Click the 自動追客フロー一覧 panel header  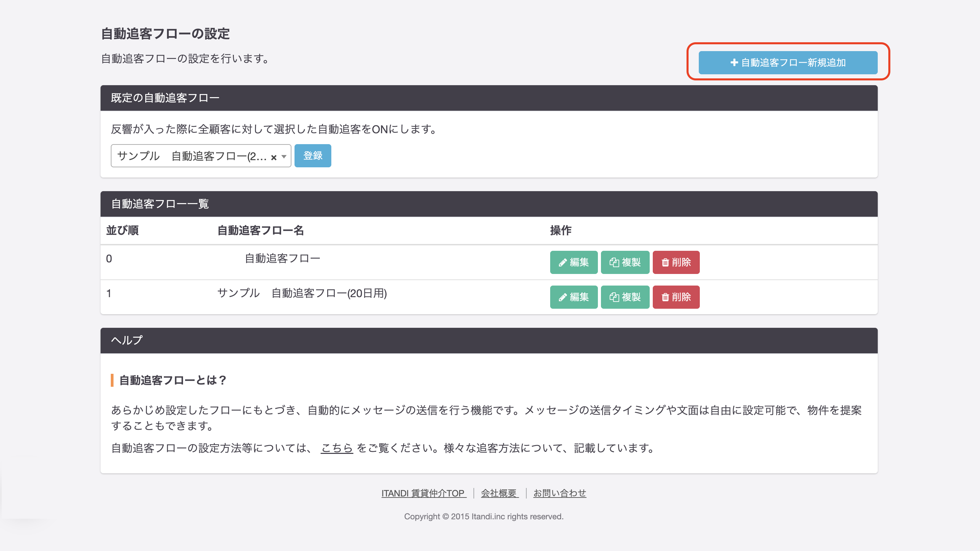point(489,204)
